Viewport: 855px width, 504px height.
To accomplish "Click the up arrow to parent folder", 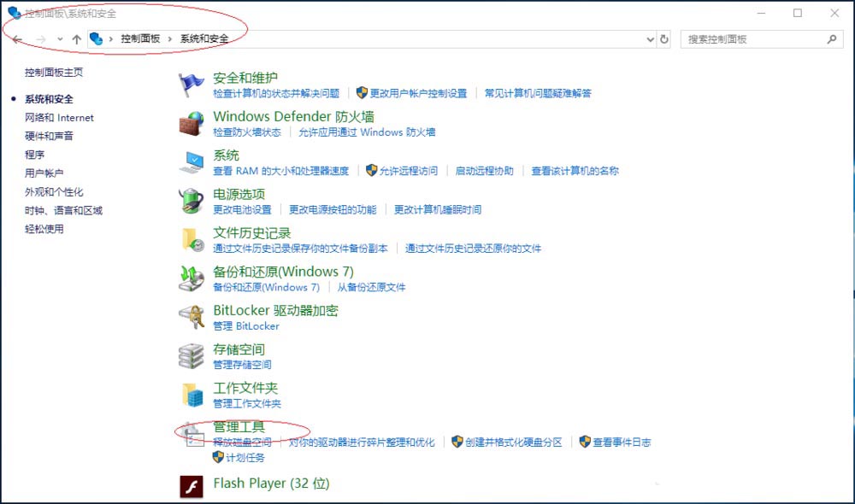I will (77, 39).
